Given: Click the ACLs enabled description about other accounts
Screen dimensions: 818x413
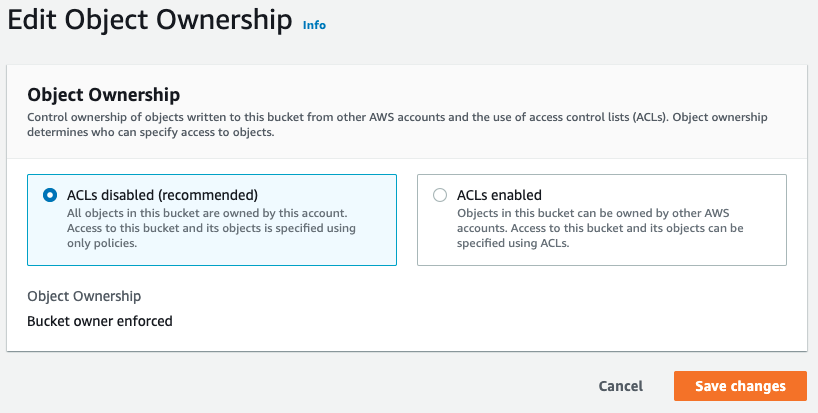Looking at the screenshot, I should click(x=600, y=228).
